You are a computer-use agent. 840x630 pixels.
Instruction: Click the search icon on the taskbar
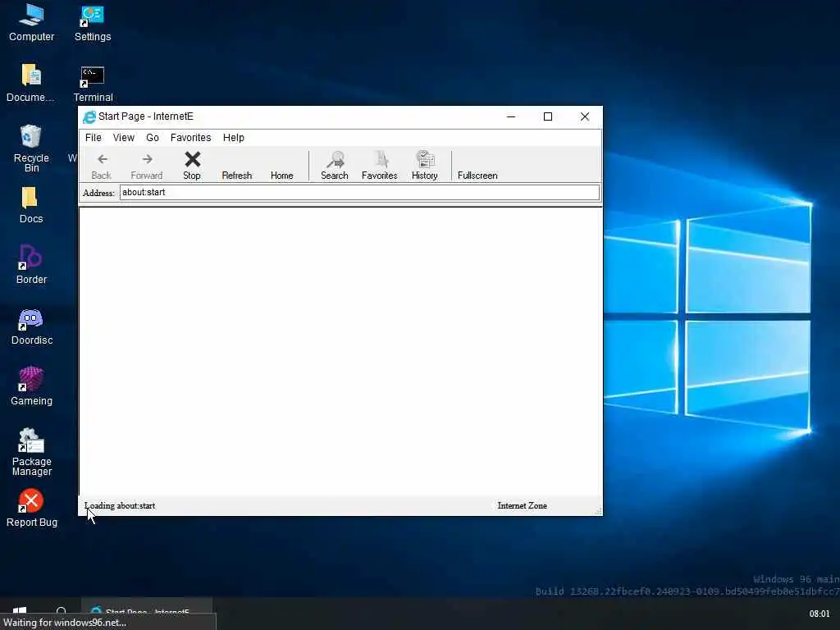click(61, 612)
